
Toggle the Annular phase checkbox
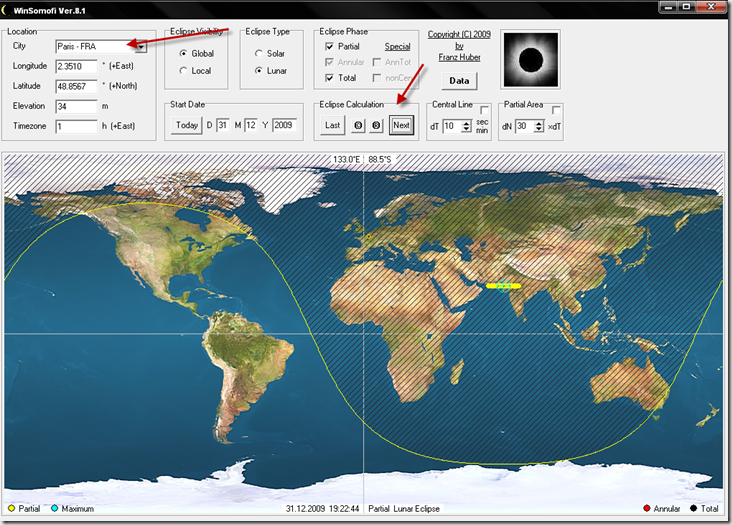point(330,62)
